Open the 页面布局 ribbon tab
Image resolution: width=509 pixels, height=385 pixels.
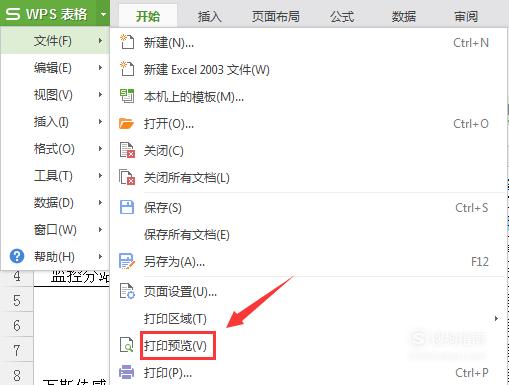tap(276, 16)
